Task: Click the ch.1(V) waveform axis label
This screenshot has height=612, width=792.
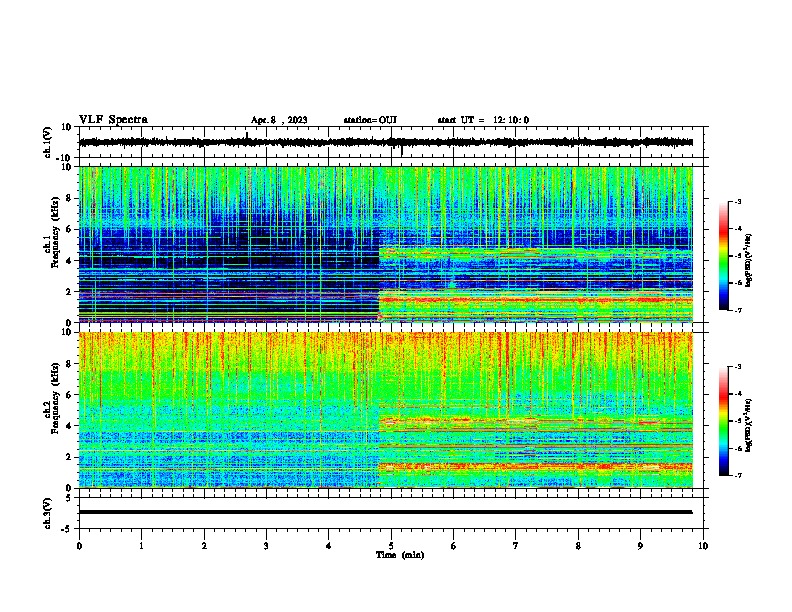Action: point(47,142)
